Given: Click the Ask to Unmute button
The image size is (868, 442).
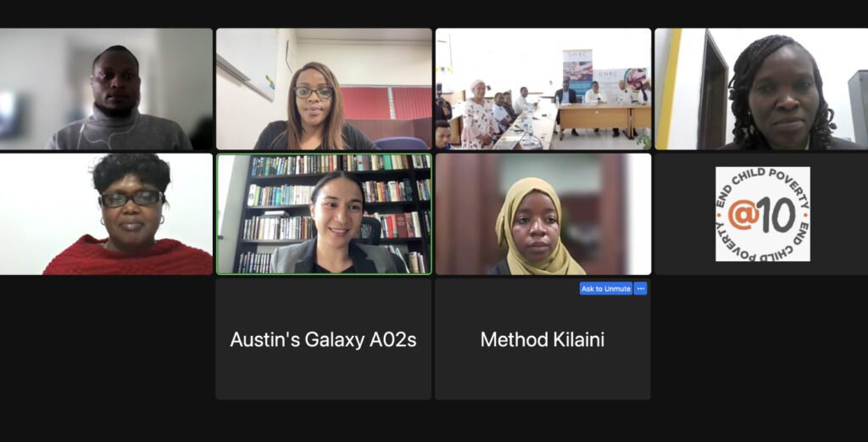Looking at the screenshot, I should tap(605, 288).
